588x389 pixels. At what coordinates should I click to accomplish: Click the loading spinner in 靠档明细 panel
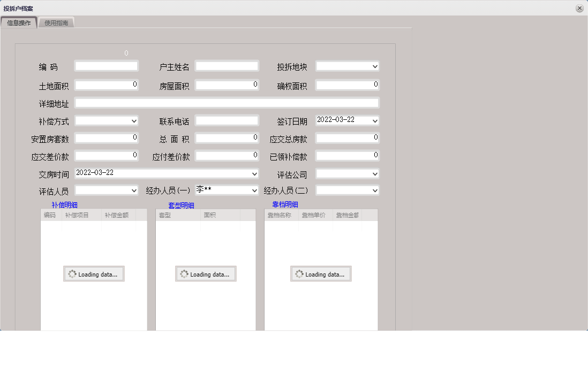(x=321, y=273)
